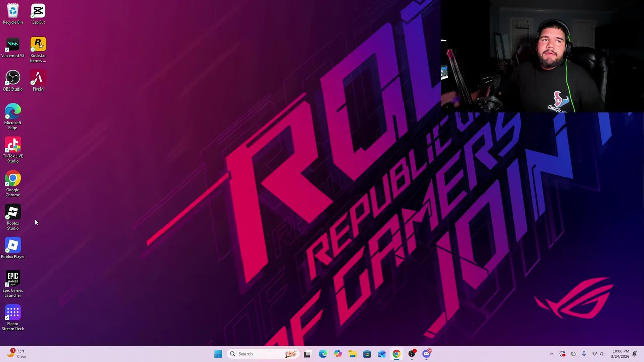Screen dimensions: 644x362
Task: Expand the hidden system tray icons
Action: [551, 354]
